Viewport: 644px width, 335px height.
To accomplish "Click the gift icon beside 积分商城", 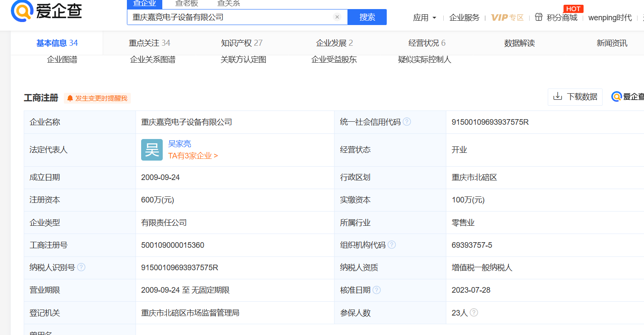I will click(538, 17).
